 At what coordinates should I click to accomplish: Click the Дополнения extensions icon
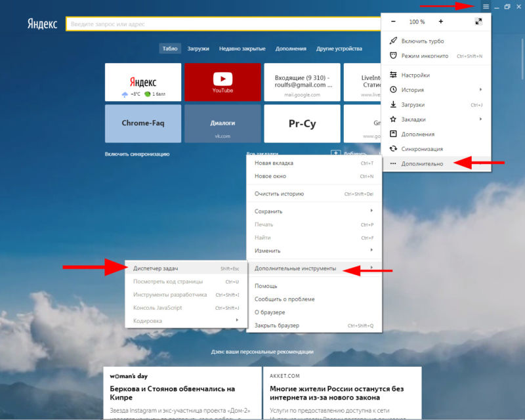coord(393,134)
